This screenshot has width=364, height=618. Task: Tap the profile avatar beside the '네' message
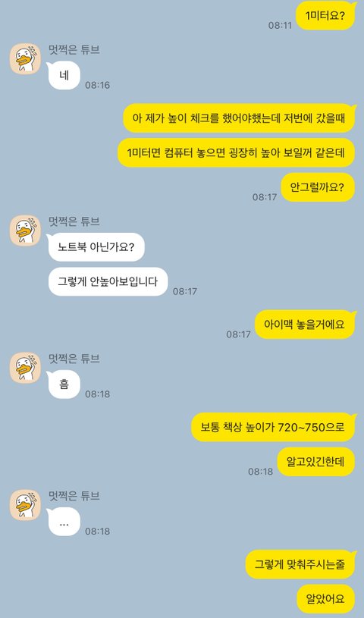(25, 58)
